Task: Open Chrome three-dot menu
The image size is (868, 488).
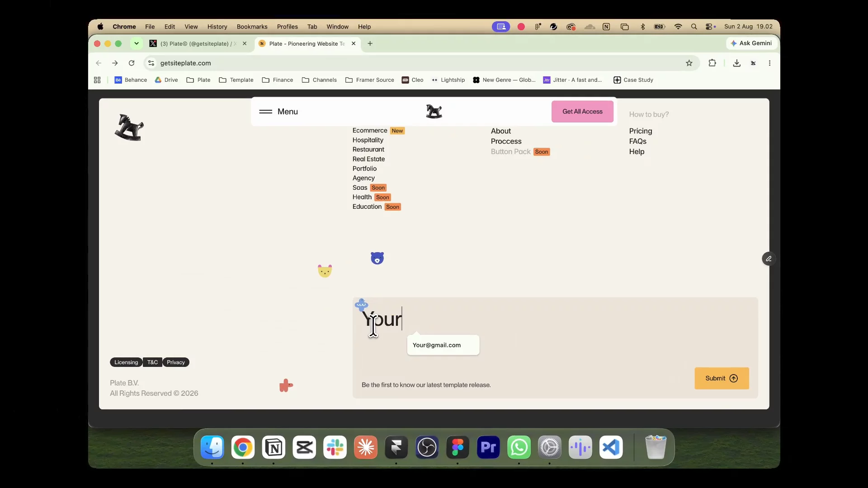Action: coord(769,63)
